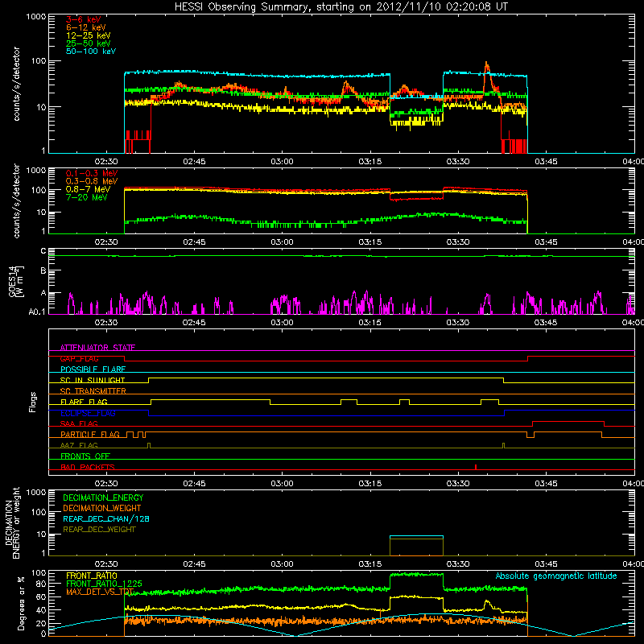Click 03:15 tick label under Flags panel
The width and height of the screenshot is (644, 644).
tap(369, 484)
